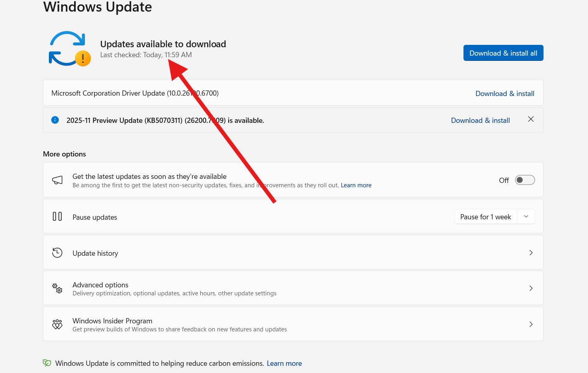
Task: Click the Windows Insider Program heart icon
Action: (x=57, y=324)
